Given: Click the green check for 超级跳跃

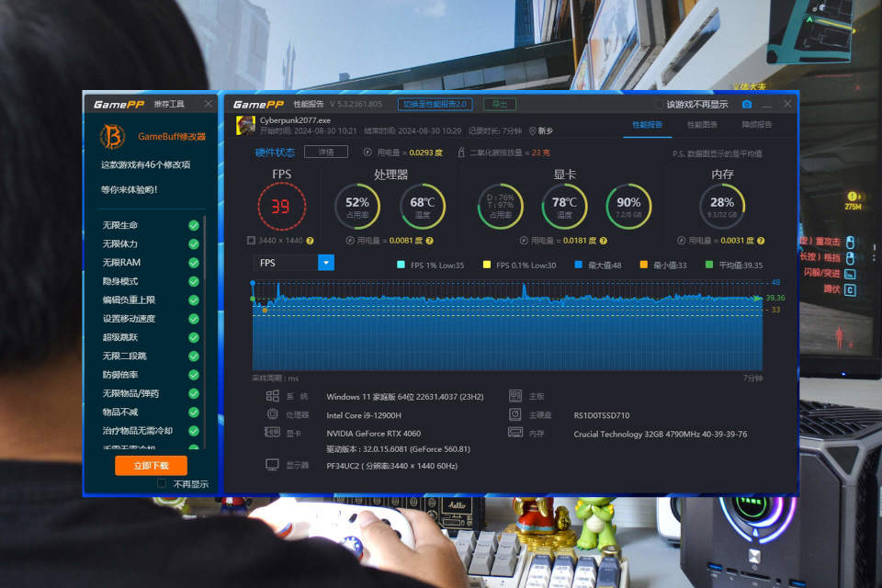Looking at the screenshot, I should point(194,337).
